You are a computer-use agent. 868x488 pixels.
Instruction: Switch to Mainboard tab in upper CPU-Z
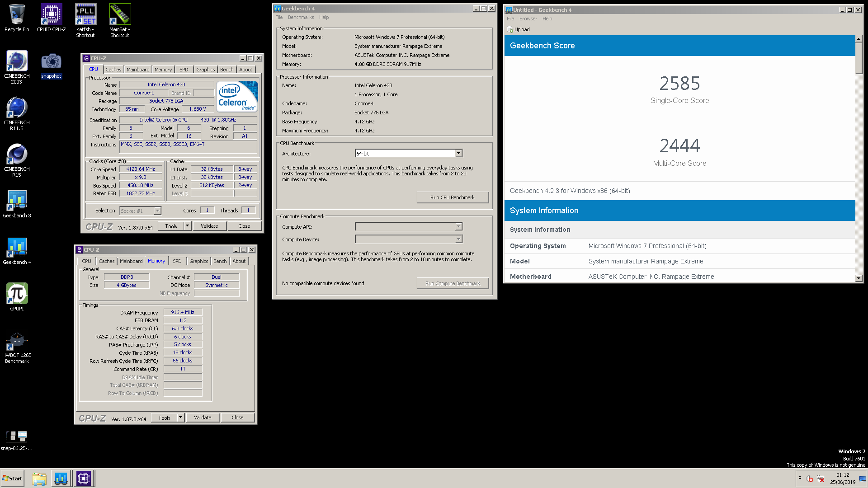138,70
